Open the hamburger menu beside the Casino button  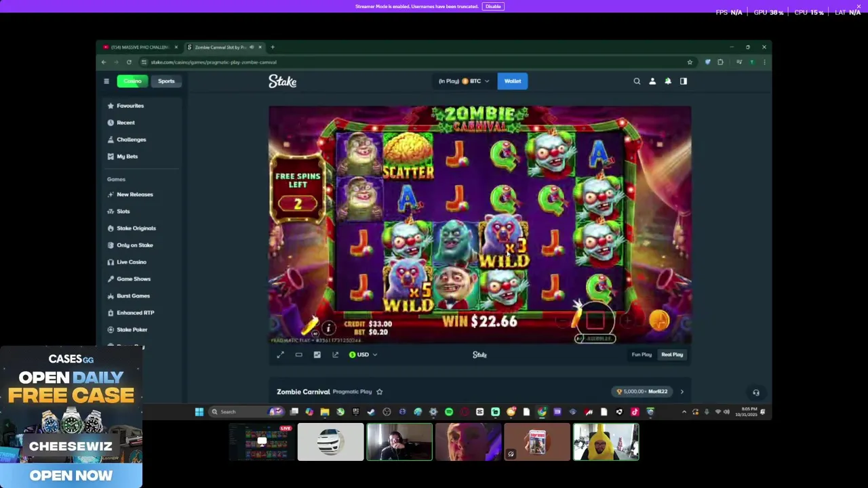106,81
